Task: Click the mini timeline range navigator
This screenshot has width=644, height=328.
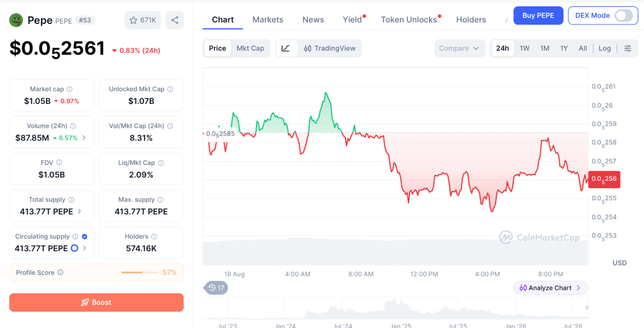Action: coord(396,308)
